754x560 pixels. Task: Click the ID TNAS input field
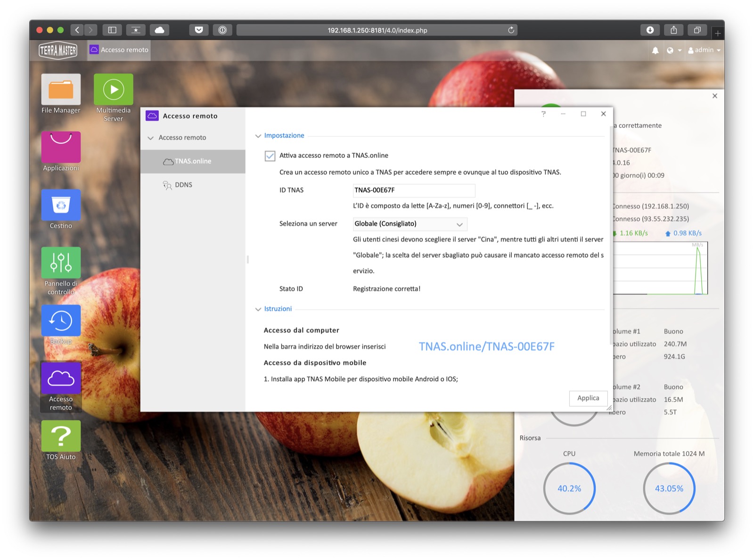click(414, 190)
